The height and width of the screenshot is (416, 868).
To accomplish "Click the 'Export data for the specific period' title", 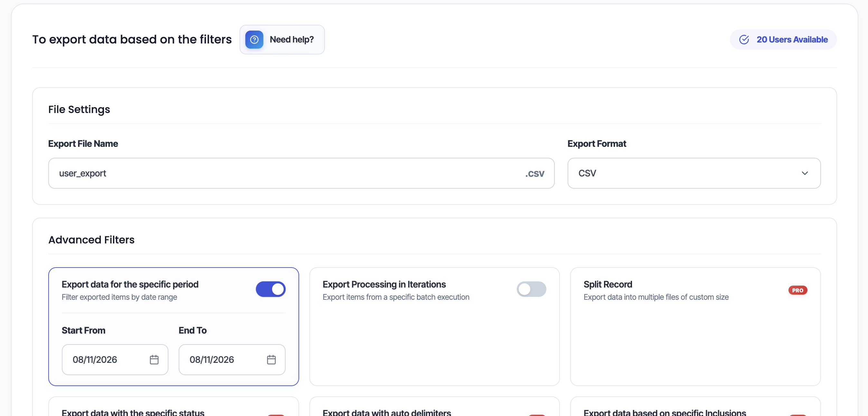I will (130, 285).
